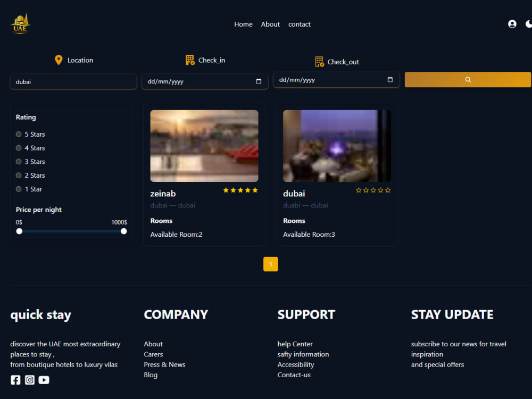Open the user profile icon
This screenshot has height=399, width=532.
[x=512, y=24]
